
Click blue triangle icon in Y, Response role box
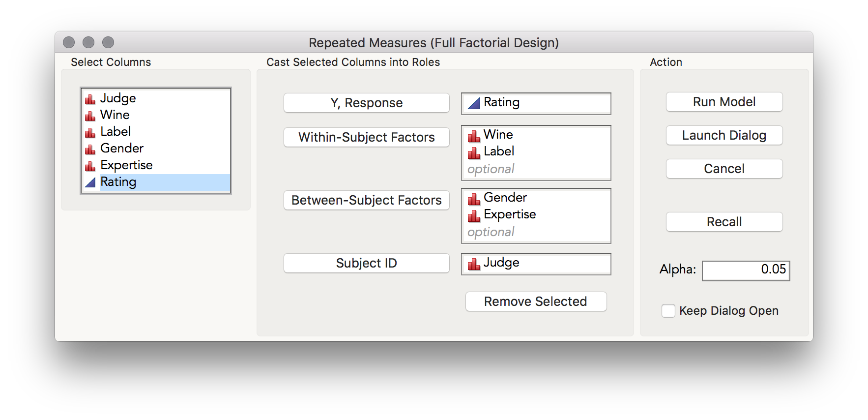[x=474, y=103]
